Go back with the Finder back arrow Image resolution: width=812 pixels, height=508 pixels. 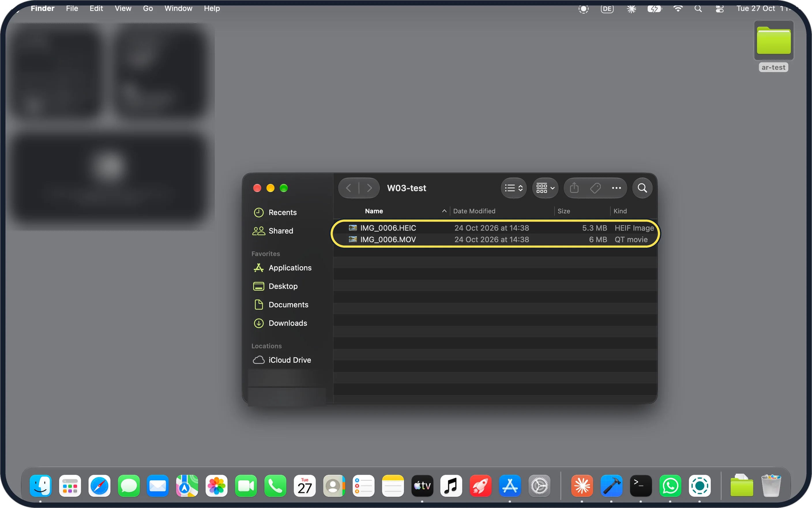pyautogui.click(x=348, y=188)
